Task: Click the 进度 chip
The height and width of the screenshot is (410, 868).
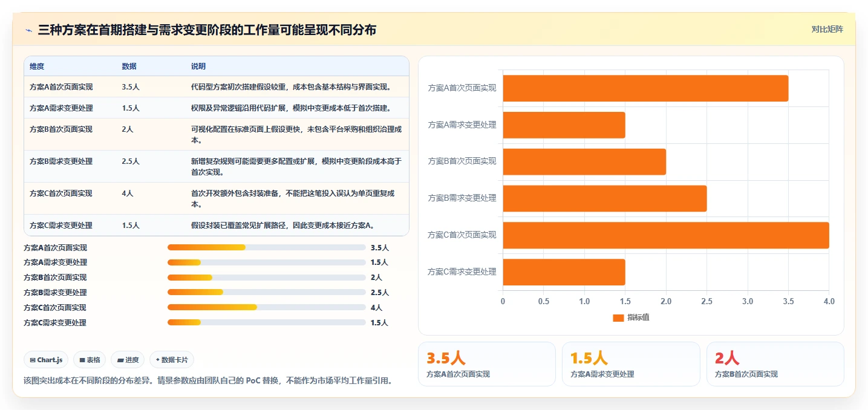Action: coord(128,360)
